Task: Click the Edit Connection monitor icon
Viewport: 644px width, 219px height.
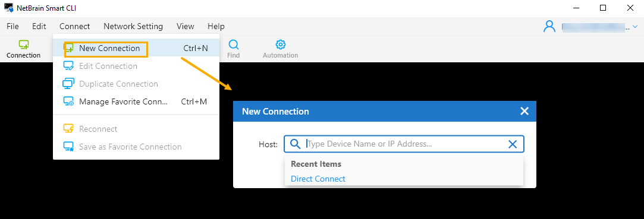Action: click(68, 66)
